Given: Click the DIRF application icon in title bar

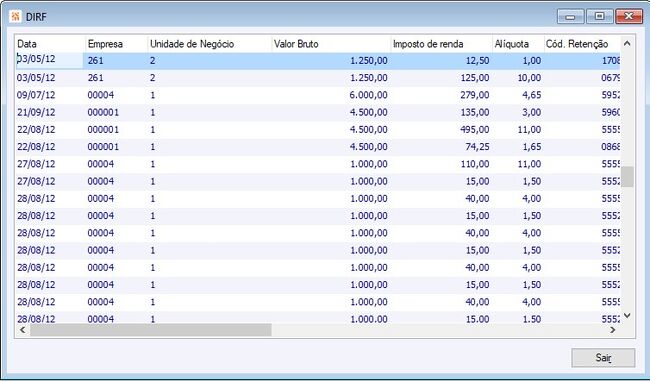Looking at the screenshot, I should click(15, 17).
